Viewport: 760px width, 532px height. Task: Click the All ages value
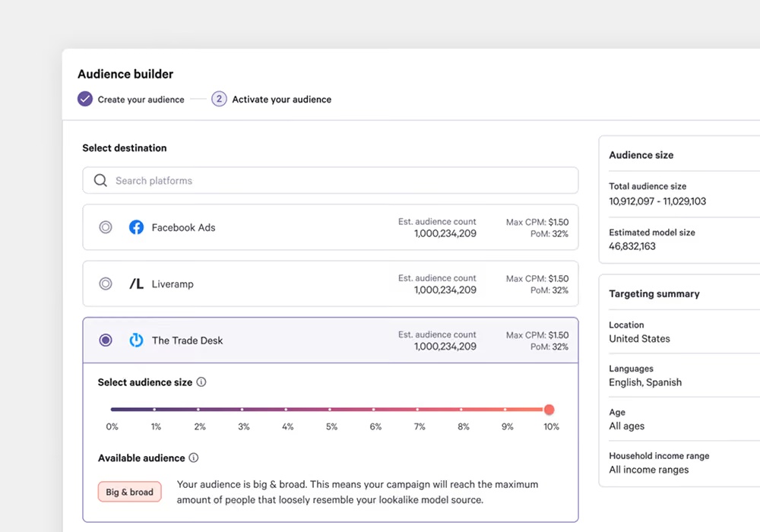pyautogui.click(x=627, y=426)
